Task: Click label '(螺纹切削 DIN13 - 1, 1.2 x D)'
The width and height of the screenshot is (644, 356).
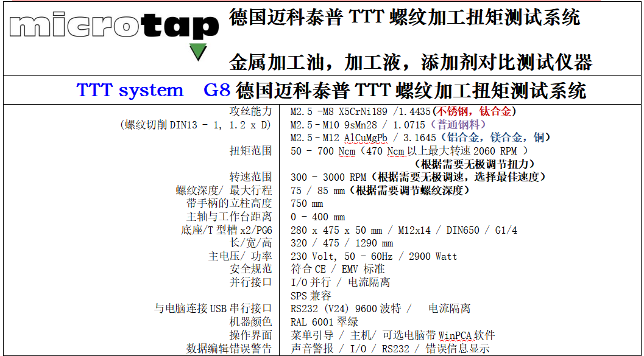Action: tap(196, 125)
